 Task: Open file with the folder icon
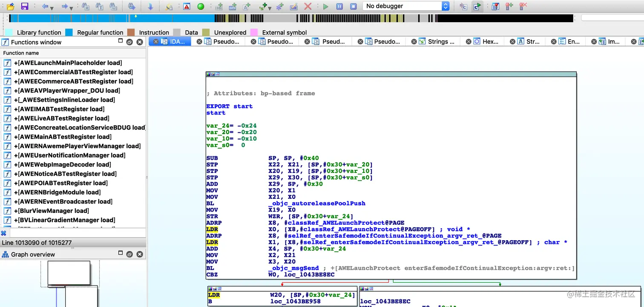tap(11, 6)
